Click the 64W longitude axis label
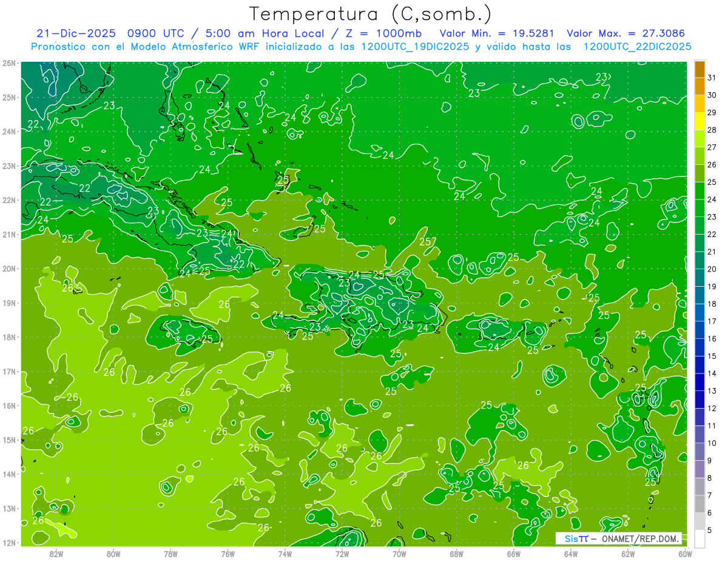This screenshot has width=728, height=562. point(570,554)
